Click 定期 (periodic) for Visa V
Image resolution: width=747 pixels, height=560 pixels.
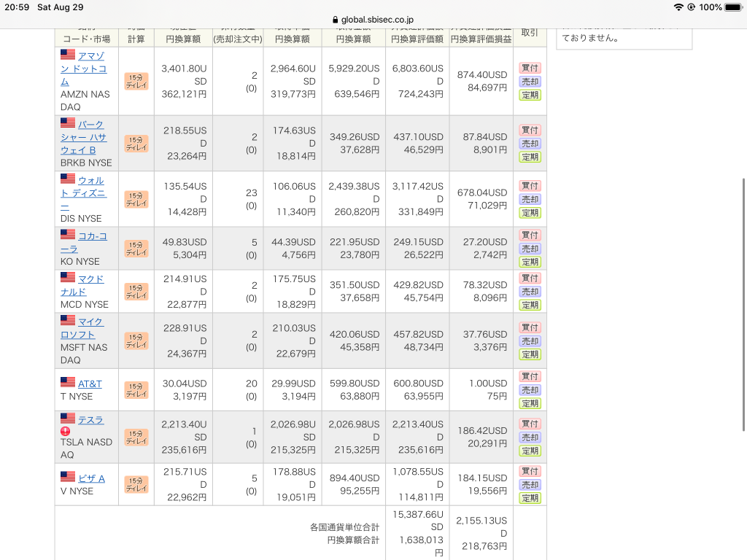tap(530, 498)
